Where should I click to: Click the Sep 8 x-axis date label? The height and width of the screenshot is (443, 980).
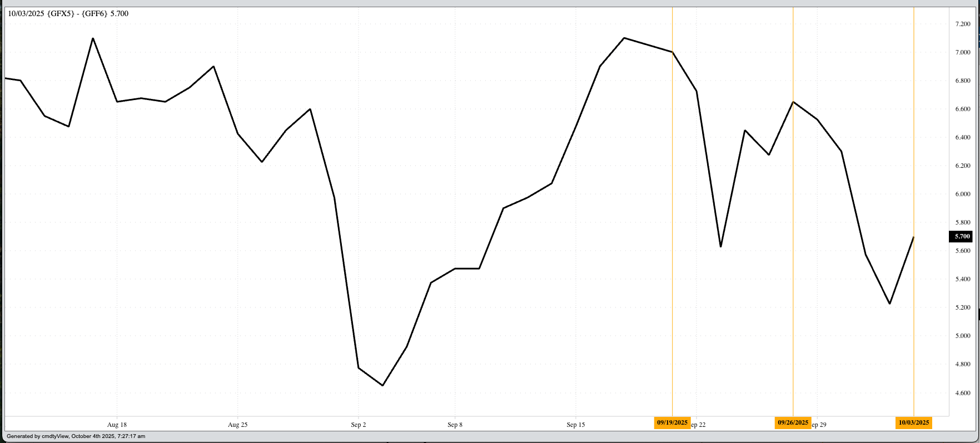pyautogui.click(x=455, y=425)
